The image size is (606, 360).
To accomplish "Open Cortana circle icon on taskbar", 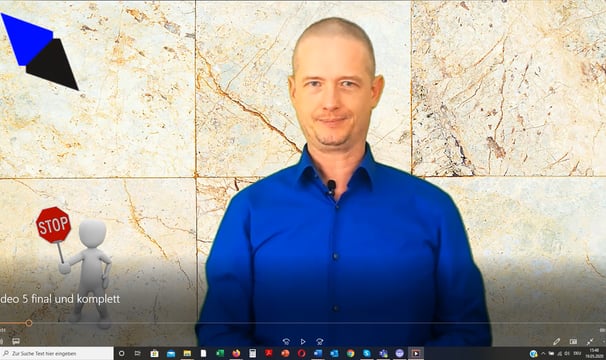I will tap(121, 353).
